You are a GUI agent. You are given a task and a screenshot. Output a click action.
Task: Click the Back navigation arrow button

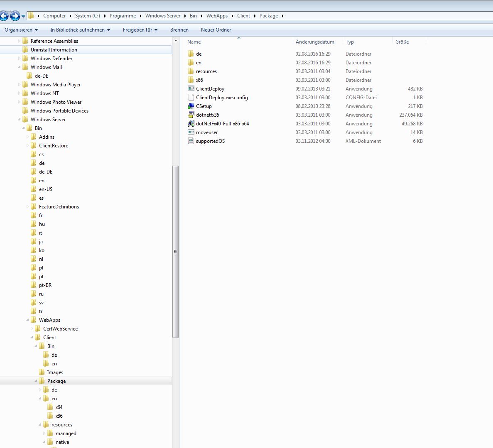[4, 16]
